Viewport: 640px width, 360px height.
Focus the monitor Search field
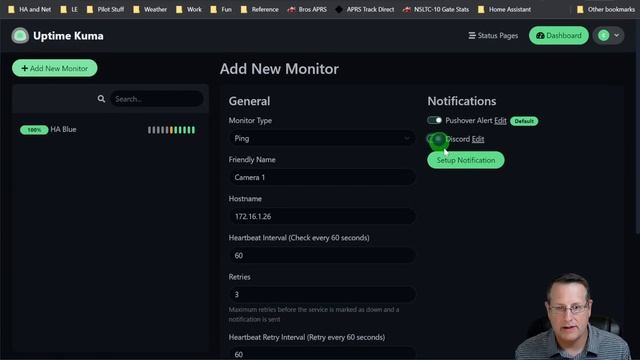click(157, 99)
